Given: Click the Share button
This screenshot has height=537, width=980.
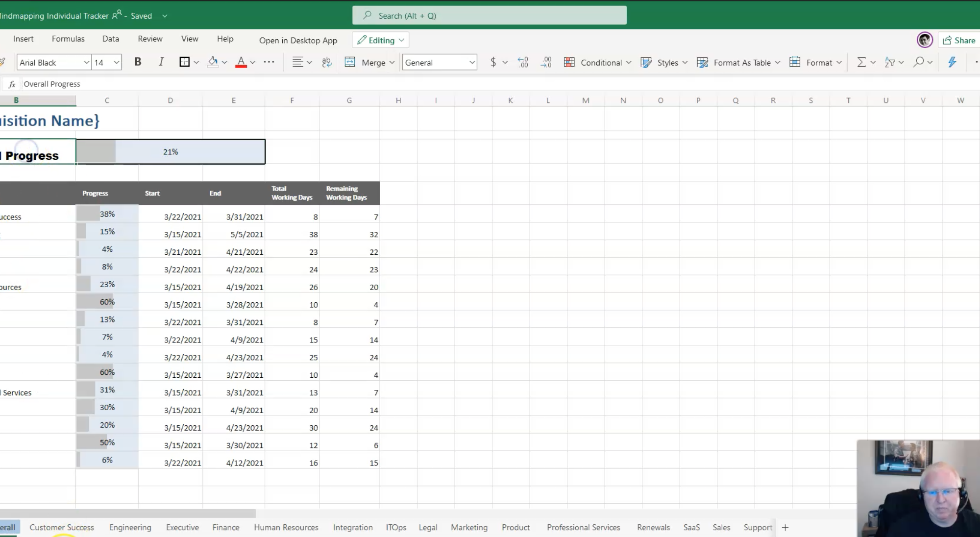Looking at the screenshot, I should click(959, 40).
